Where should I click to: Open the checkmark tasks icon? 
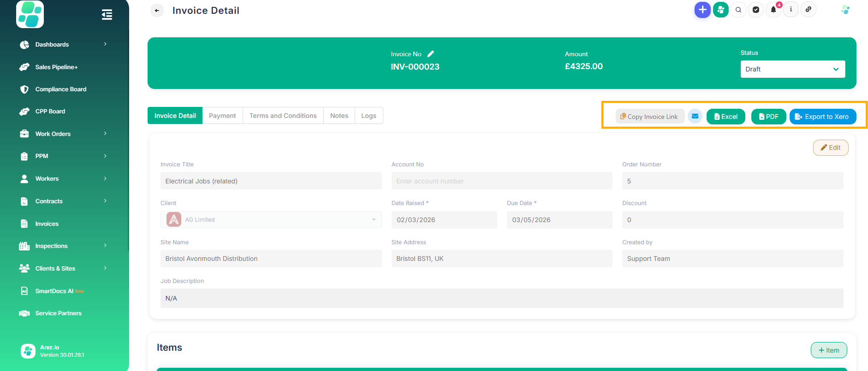pyautogui.click(x=756, y=10)
